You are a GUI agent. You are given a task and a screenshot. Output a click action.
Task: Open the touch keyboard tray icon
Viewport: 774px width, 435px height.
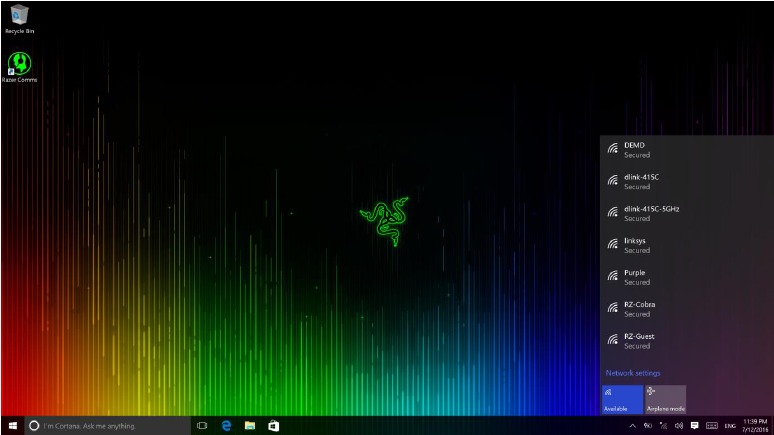click(711, 426)
